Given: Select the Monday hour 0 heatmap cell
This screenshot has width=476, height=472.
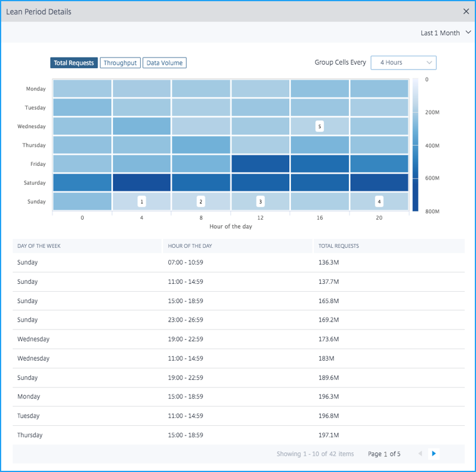Looking at the screenshot, I should [82, 89].
